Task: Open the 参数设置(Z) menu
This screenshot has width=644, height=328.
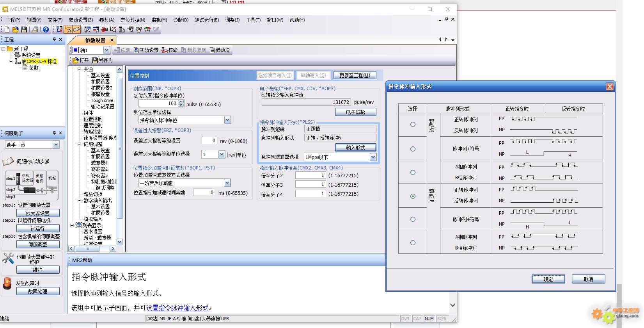Action: pos(81,20)
